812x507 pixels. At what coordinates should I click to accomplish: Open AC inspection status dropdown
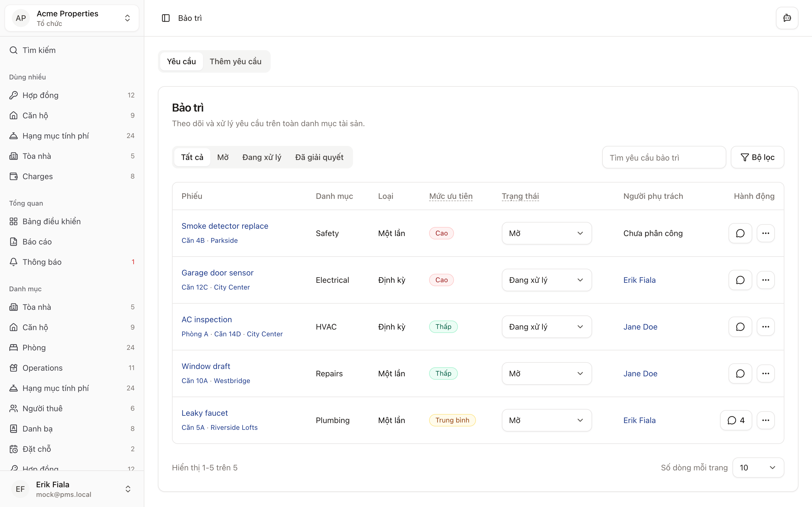pyautogui.click(x=546, y=327)
